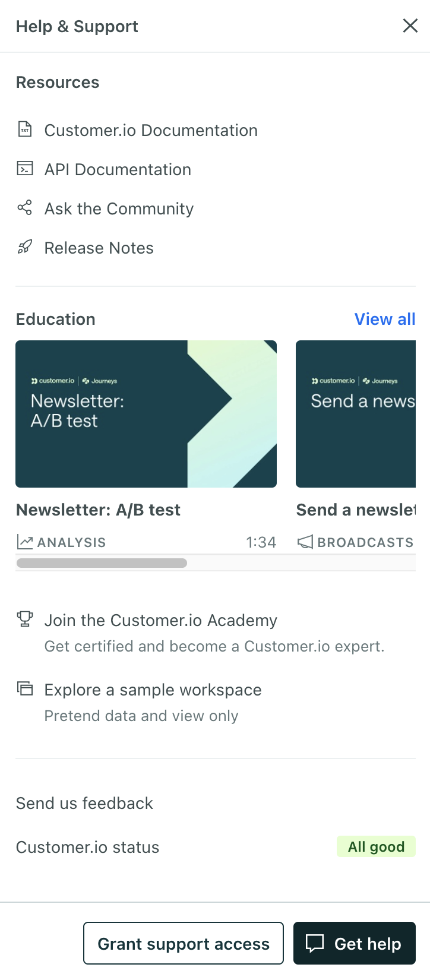430x980 pixels.
Task: Click the sample workspace window icon
Action: (x=25, y=688)
